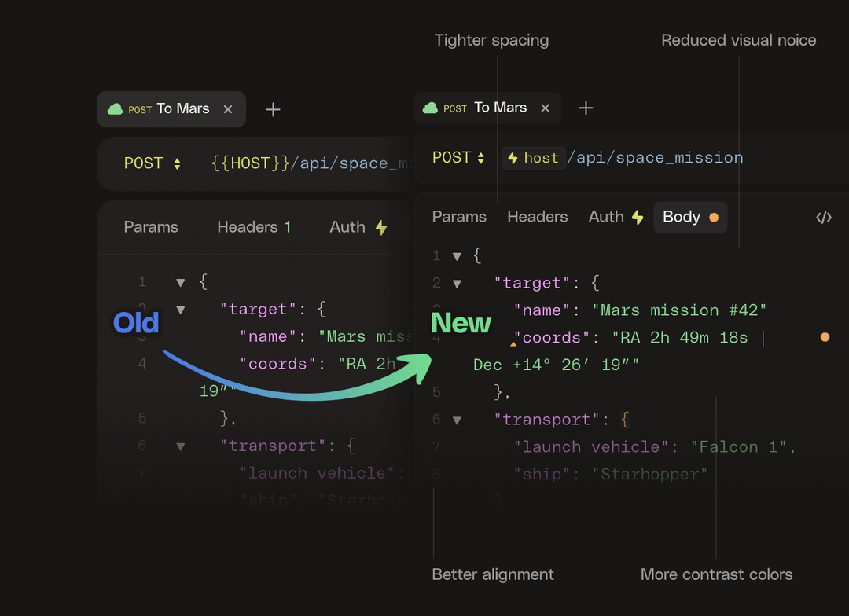Click the "1" badge on the old Headers tab
This screenshot has height=616, width=849.
tap(287, 225)
